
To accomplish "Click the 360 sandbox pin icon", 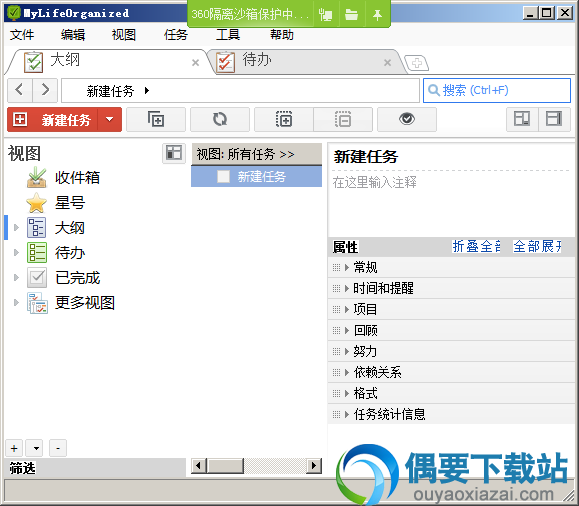I will (377, 14).
